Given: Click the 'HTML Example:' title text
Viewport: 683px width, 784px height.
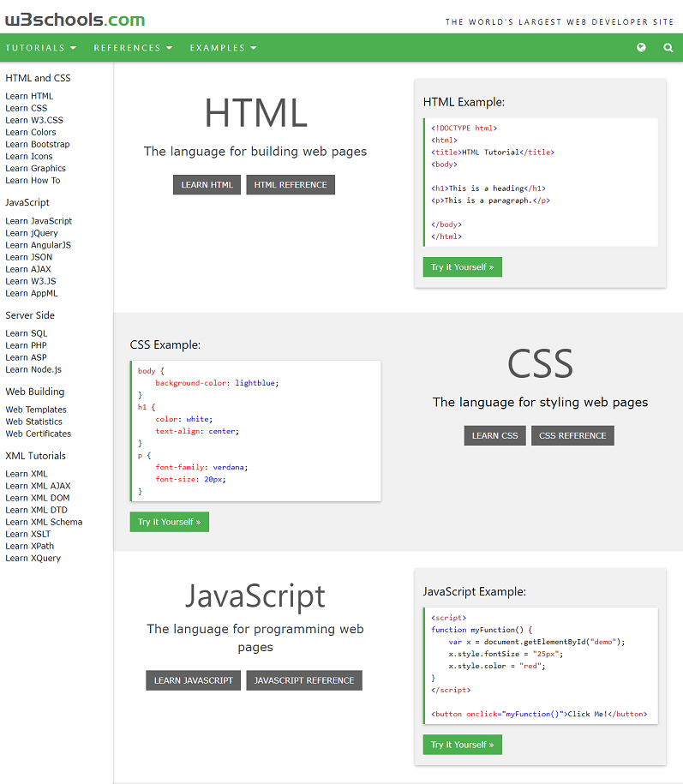Looking at the screenshot, I should click(464, 102).
